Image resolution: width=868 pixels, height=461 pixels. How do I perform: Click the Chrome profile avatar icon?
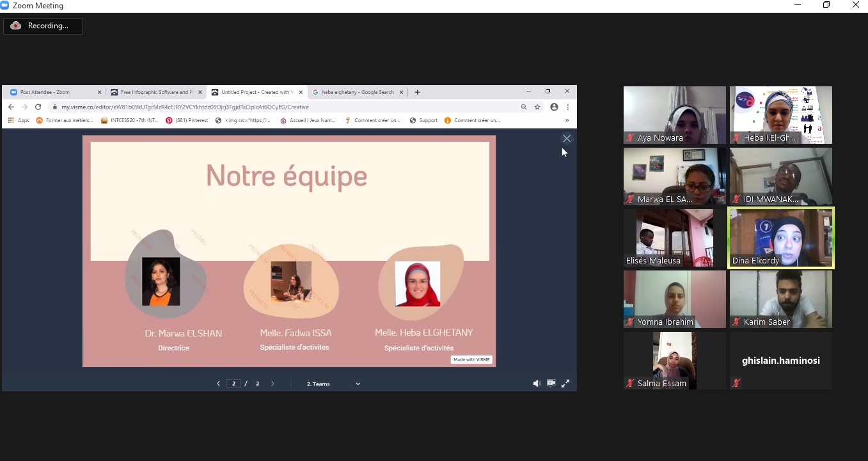click(x=554, y=107)
